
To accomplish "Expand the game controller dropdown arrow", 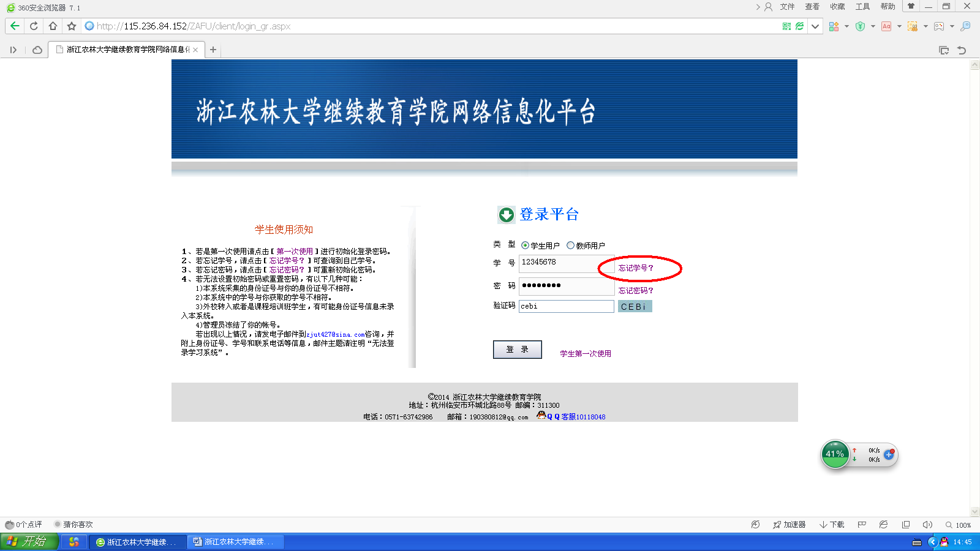I will [952, 26].
